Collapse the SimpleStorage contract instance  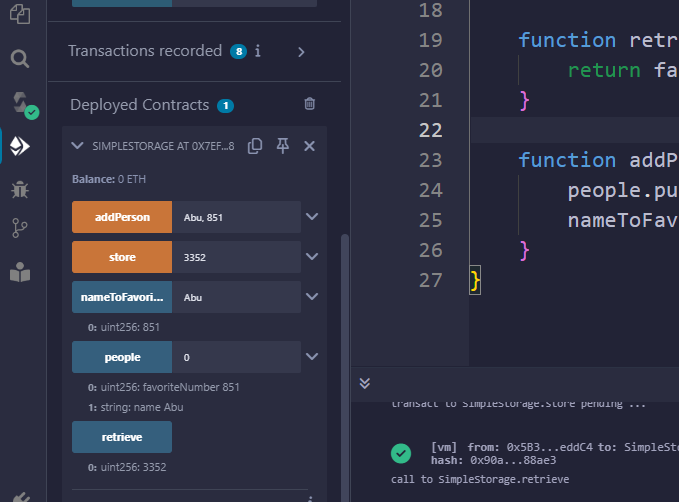click(x=77, y=146)
